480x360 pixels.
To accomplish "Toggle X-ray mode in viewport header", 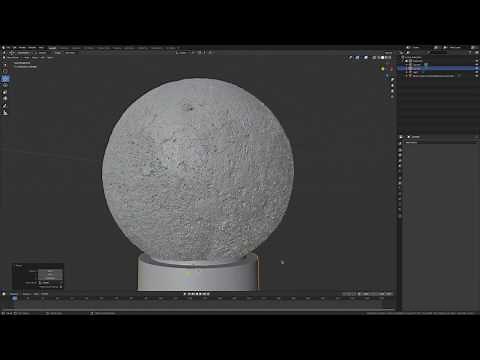I will 374,58.
